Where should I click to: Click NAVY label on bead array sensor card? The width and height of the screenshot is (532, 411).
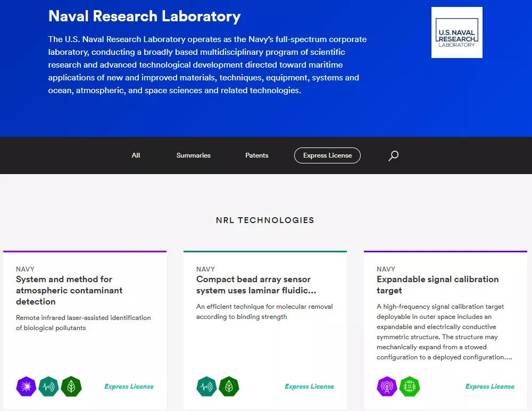point(205,269)
